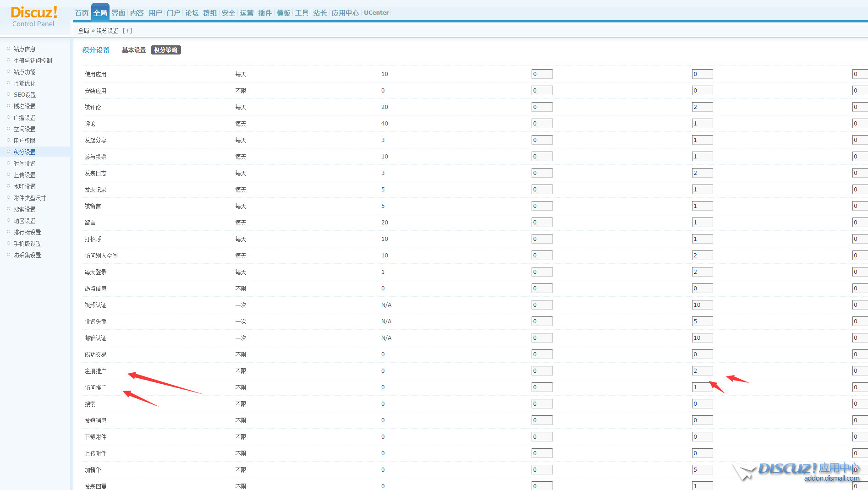Click second input field of 视频认证 row
868x490 pixels.
pos(702,305)
